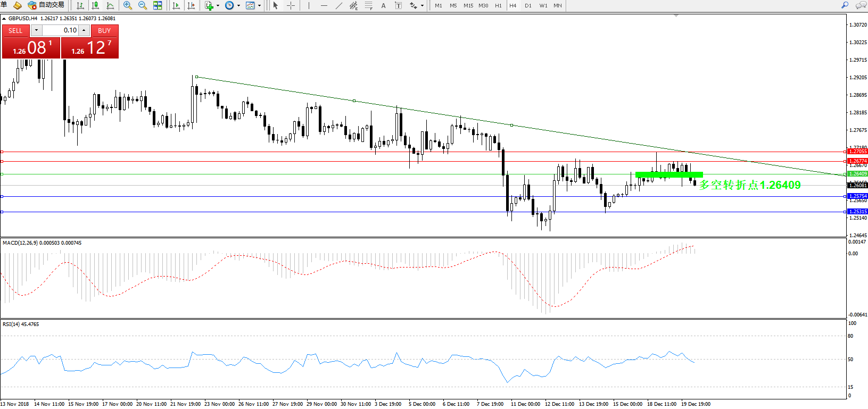Click the zoom out magnifier
The width and height of the screenshot is (868, 409).
(143, 5)
